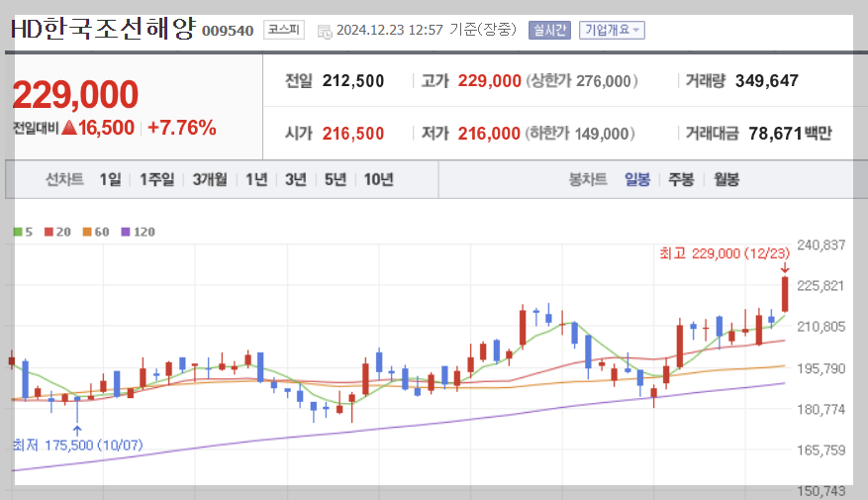Select the 5년 line chart tab

click(335, 179)
